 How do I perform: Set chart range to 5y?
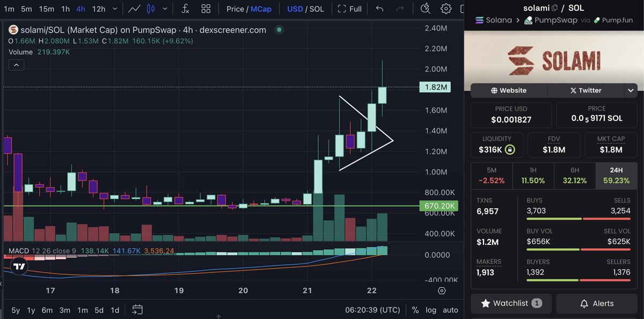pyautogui.click(x=16, y=310)
